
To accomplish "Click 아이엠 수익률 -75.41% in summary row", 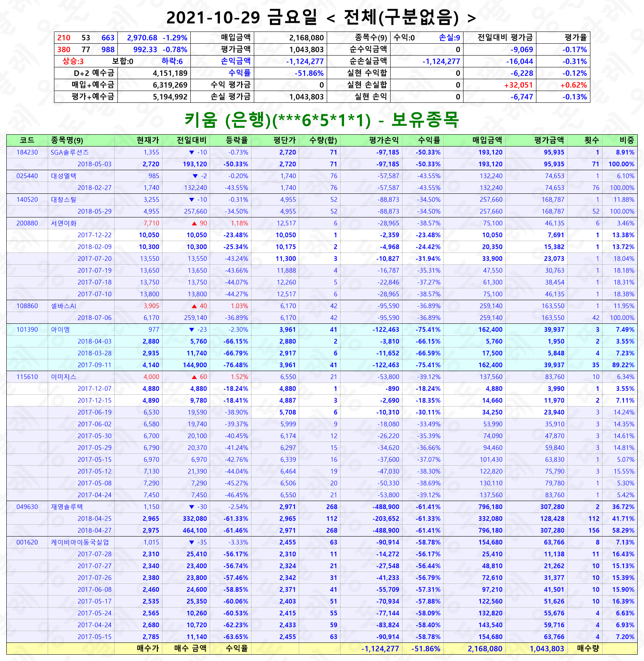I will click(x=428, y=329).
